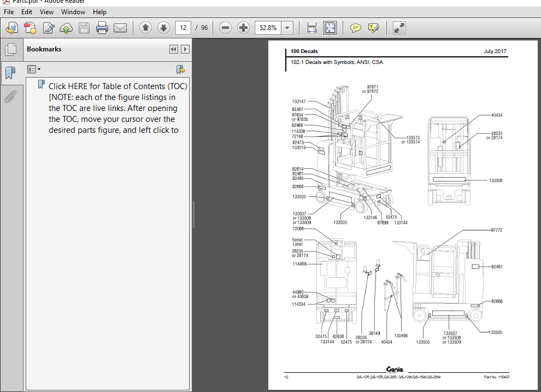Click part number 82836 label
541x392 pixels.
click(338, 336)
